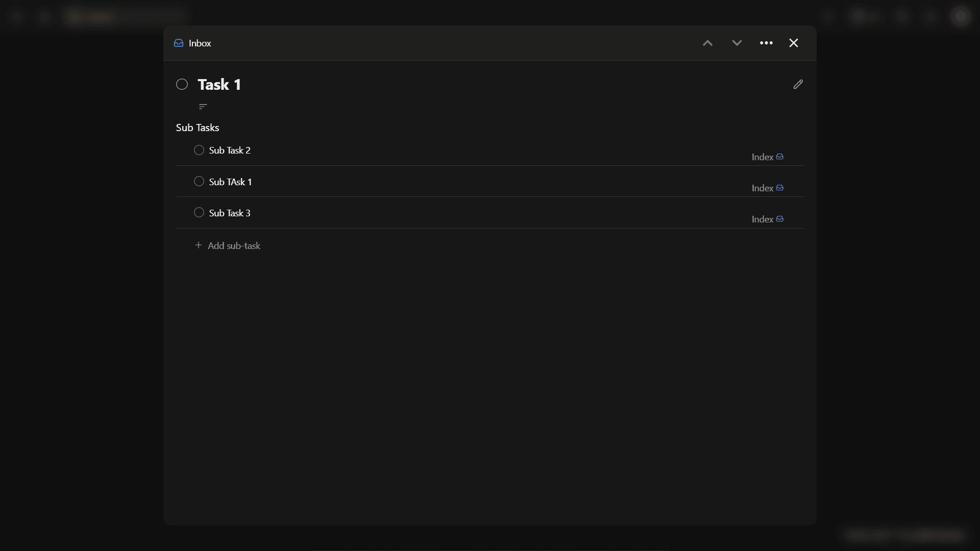This screenshot has width=980, height=551.
Task: Click the Index inbox icon for Sub Task 3
Action: pos(779,219)
